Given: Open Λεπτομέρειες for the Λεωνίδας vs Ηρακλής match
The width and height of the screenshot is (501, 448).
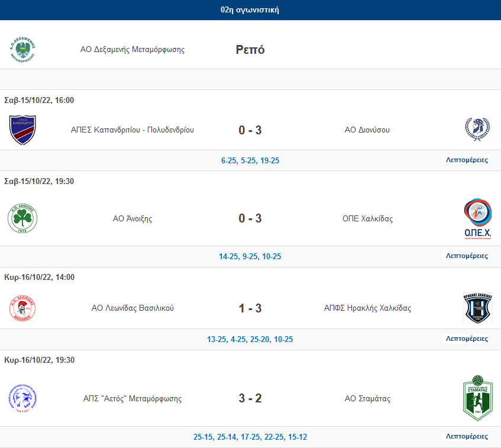Looking at the screenshot, I should click(x=467, y=339).
